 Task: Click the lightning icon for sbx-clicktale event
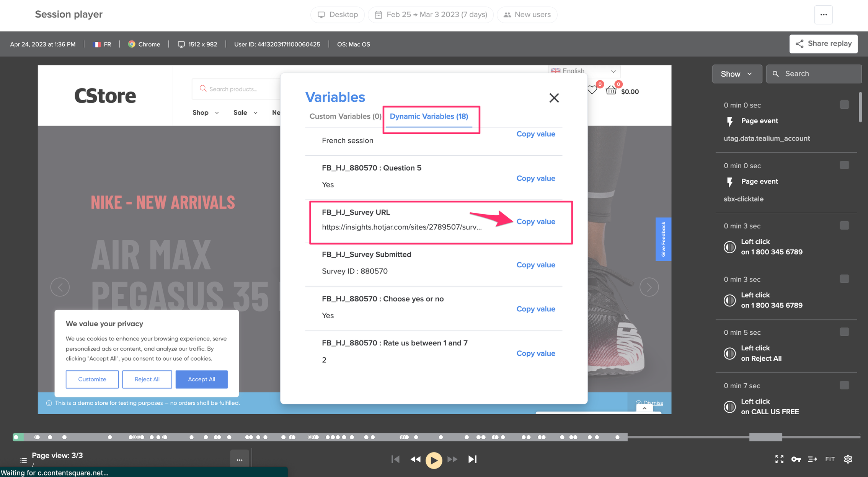coord(730,182)
